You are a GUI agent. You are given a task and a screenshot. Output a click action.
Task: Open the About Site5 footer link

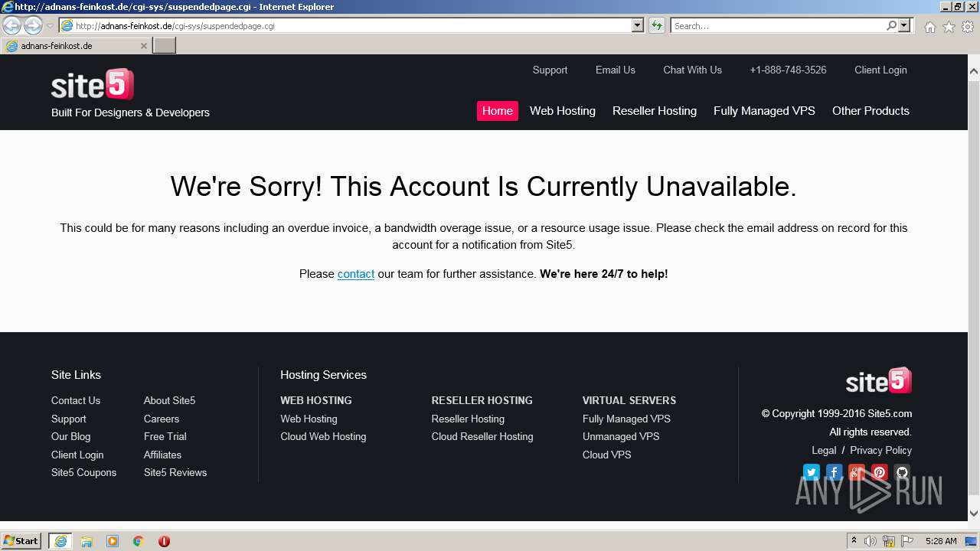click(x=169, y=400)
